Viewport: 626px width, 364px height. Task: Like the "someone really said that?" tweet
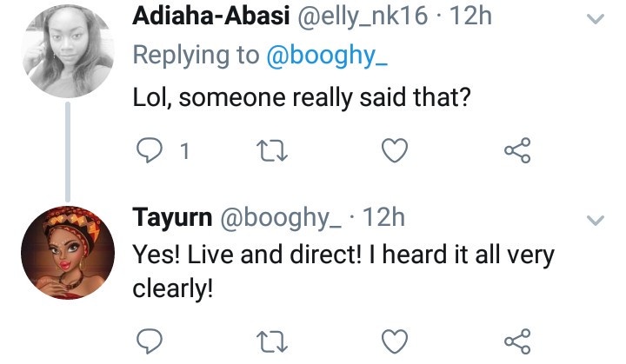tap(396, 152)
